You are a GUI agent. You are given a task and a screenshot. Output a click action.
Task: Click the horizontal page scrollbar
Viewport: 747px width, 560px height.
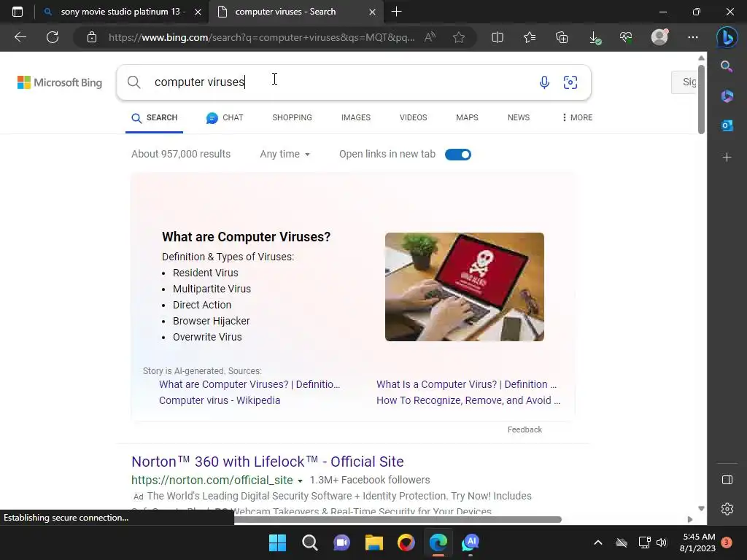pyautogui.click(x=398, y=519)
